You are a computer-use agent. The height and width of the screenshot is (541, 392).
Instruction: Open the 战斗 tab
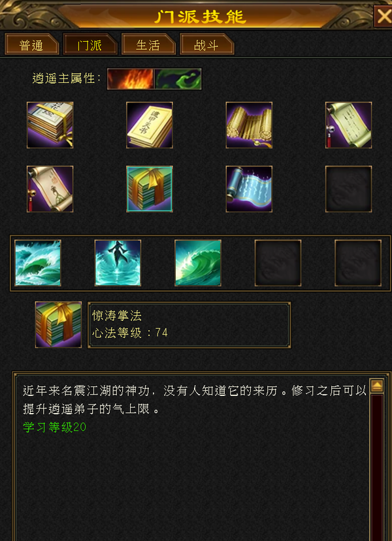pos(207,44)
